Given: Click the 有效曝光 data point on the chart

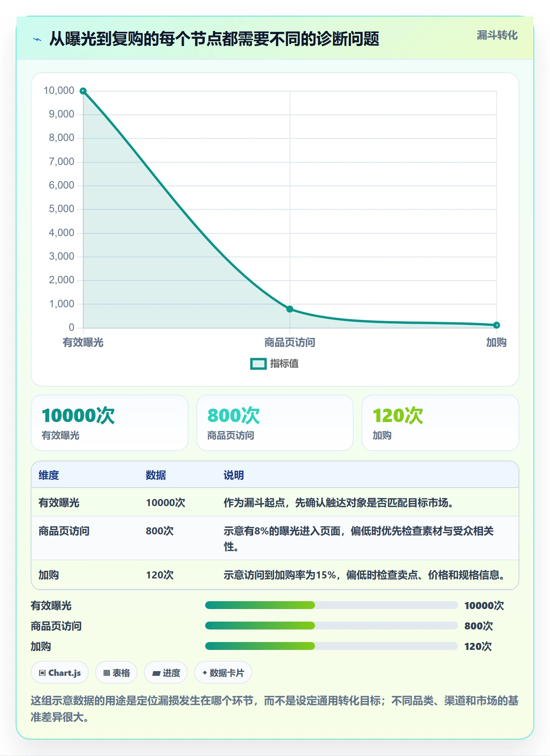Looking at the screenshot, I should click(x=83, y=91).
